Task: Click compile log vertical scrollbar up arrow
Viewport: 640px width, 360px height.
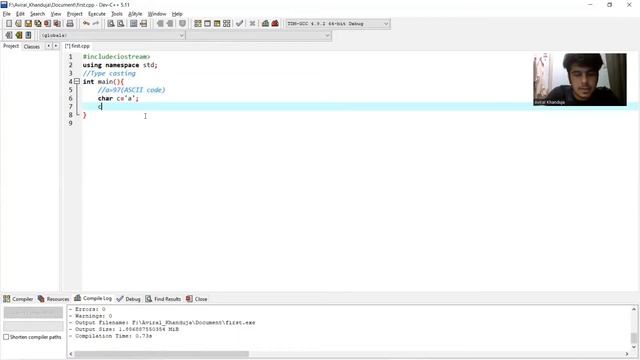Action: click(633, 309)
